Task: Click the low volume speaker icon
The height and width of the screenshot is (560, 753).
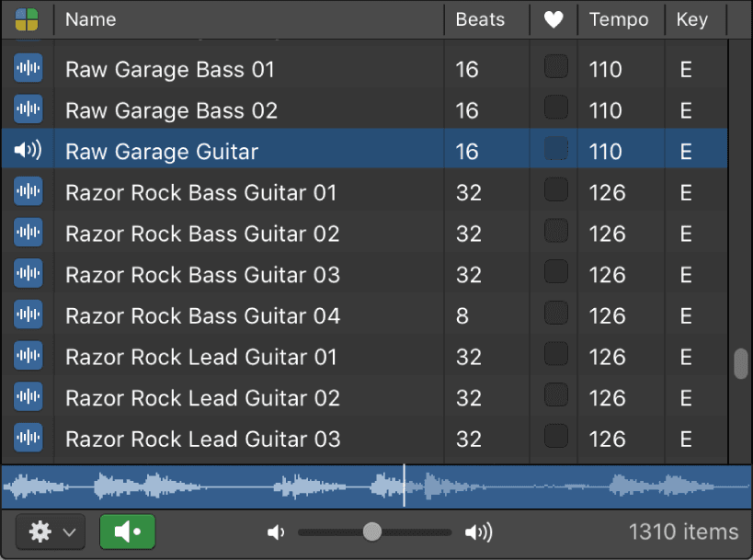Action: [276, 532]
